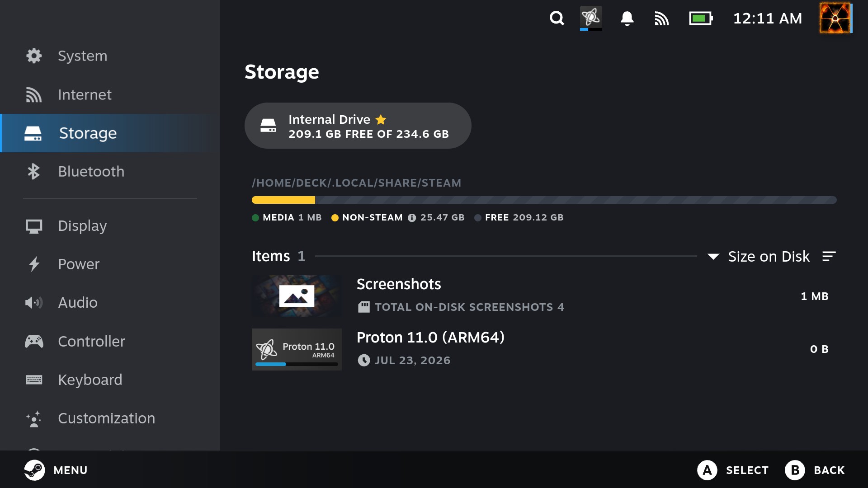Click the Power lightning bolt icon

(x=34, y=264)
